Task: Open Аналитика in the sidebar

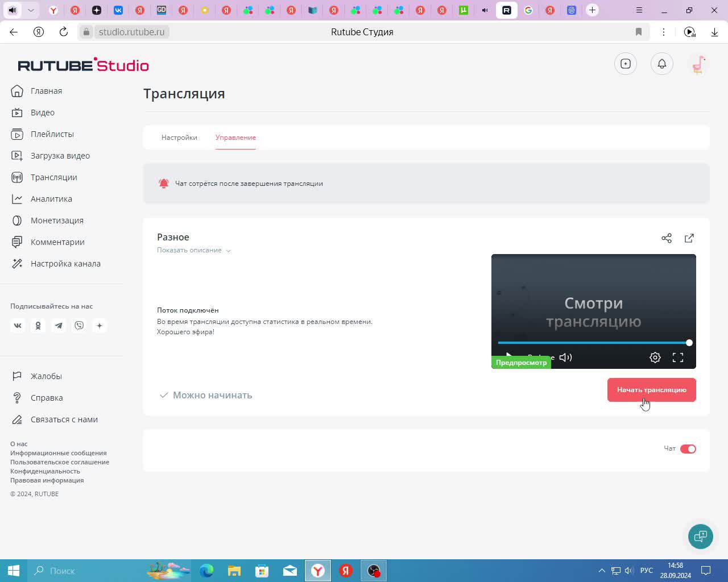Action: tap(42, 199)
